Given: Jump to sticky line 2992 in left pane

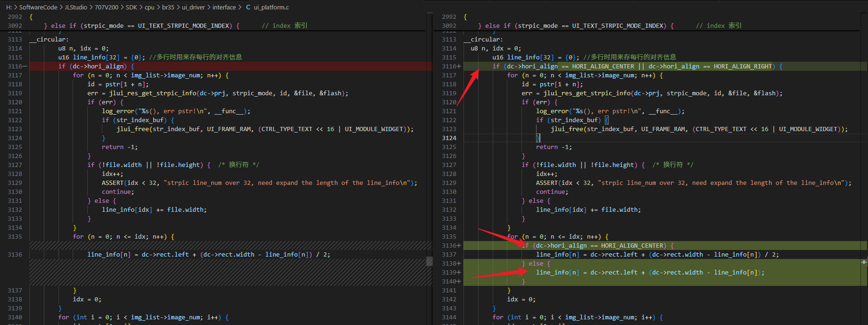Looking at the screenshot, I should pos(15,17).
